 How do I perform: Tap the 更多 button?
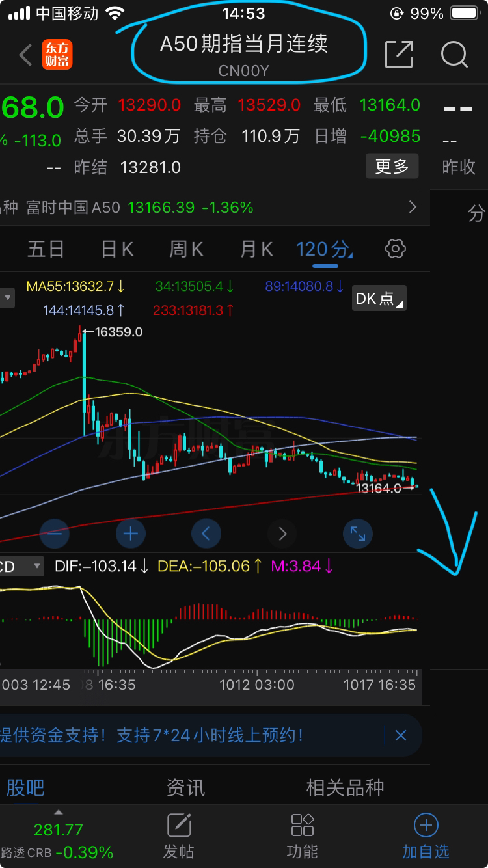click(x=392, y=167)
